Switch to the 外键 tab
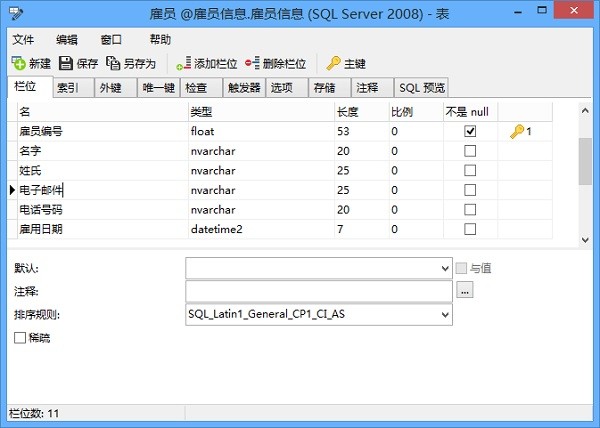Viewport: 600px width, 428px height. coord(116,88)
